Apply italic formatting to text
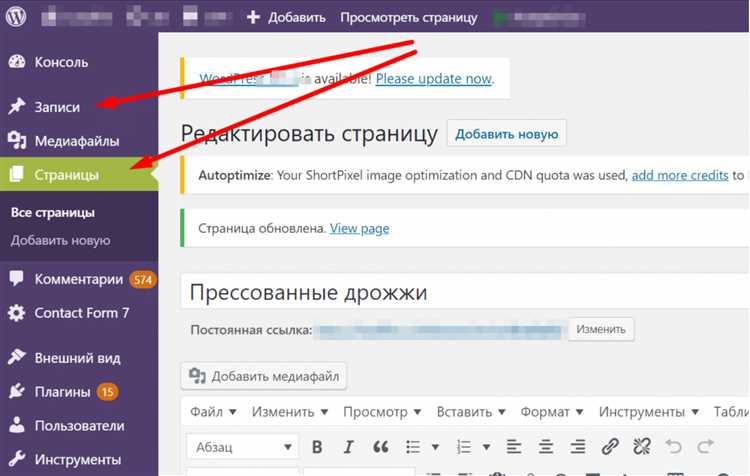The height and width of the screenshot is (476, 750). (348, 447)
